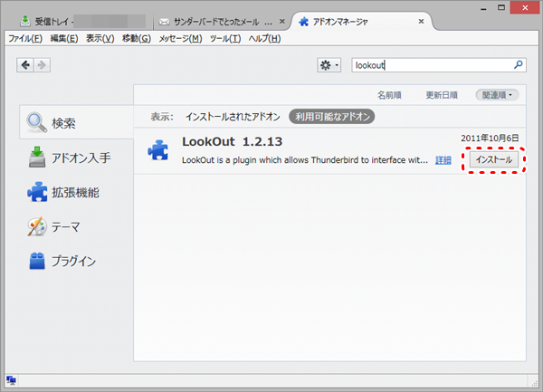Click the テーマ palette icon
The width and height of the screenshot is (543, 392).
click(x=37, y=227)
